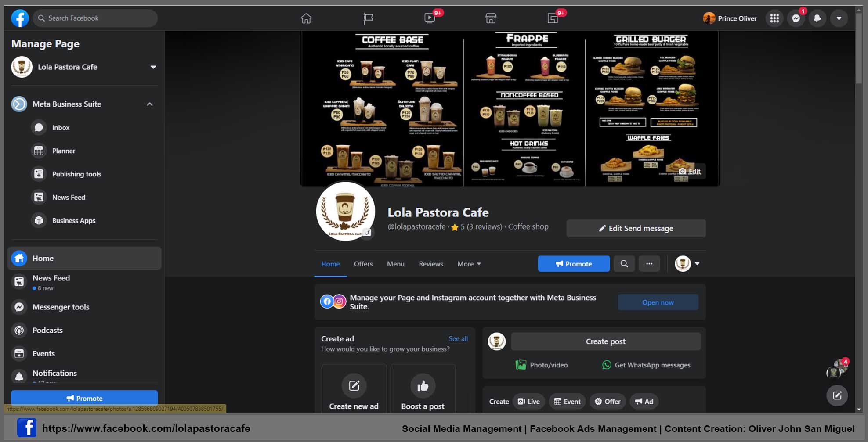Open the cafe menu cover photo
This screenshot has height=442, width=868.
[x=510, y=108]
